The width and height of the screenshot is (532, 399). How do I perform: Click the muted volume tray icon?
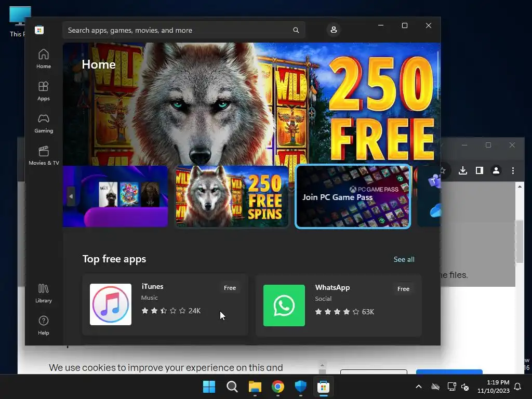465,387
